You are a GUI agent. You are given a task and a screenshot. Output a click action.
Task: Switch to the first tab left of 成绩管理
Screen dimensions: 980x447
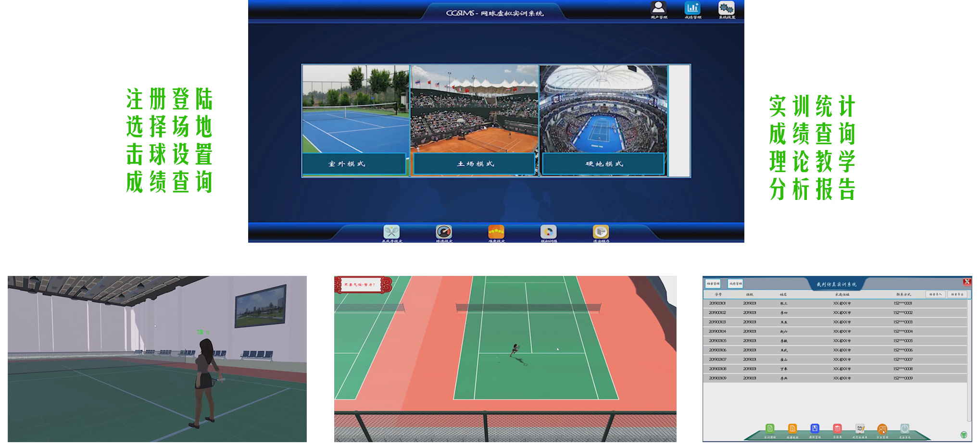(713, 284)
